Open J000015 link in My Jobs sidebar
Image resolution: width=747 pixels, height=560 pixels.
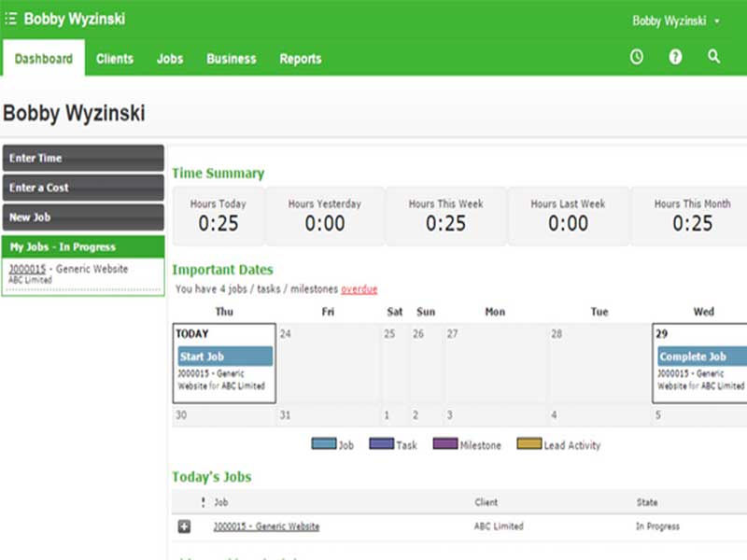pyautogui.click(x=27, y=269)
